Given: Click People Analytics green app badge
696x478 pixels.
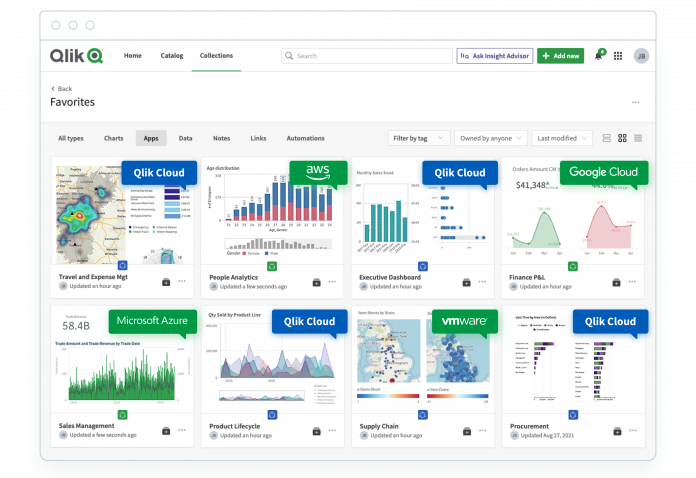Looking at the screenshot, I should [272, 266].
